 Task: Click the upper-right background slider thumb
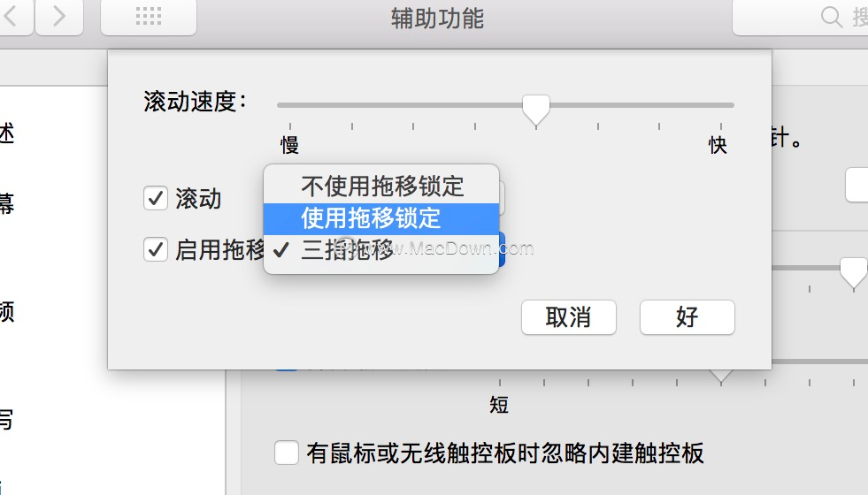point(854,272)
